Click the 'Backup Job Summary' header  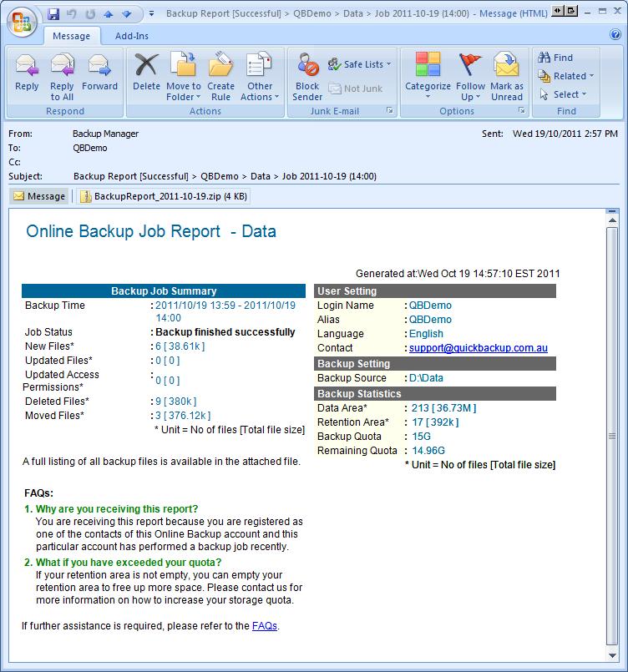(164, 291)
